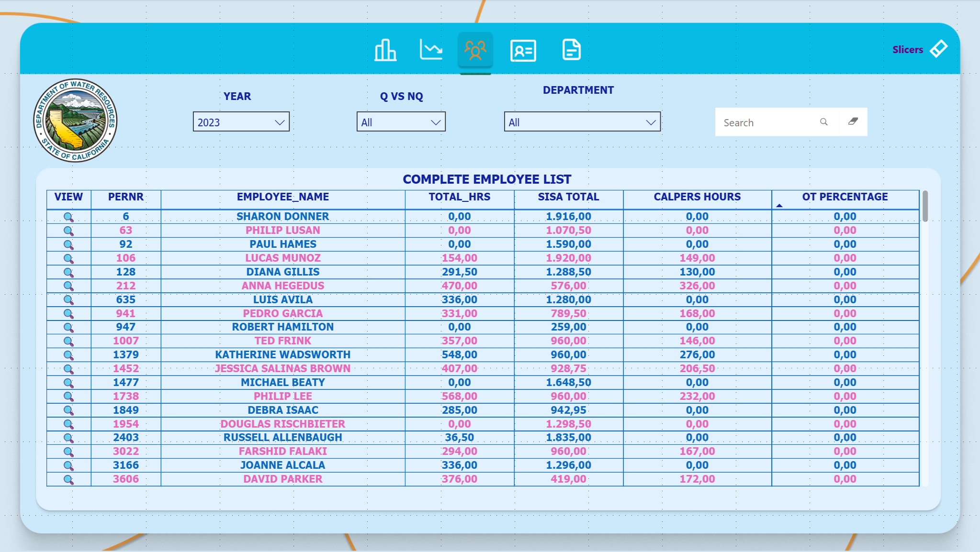
Task: Click the search magnifier icon
Action: [x=823, y=122]
